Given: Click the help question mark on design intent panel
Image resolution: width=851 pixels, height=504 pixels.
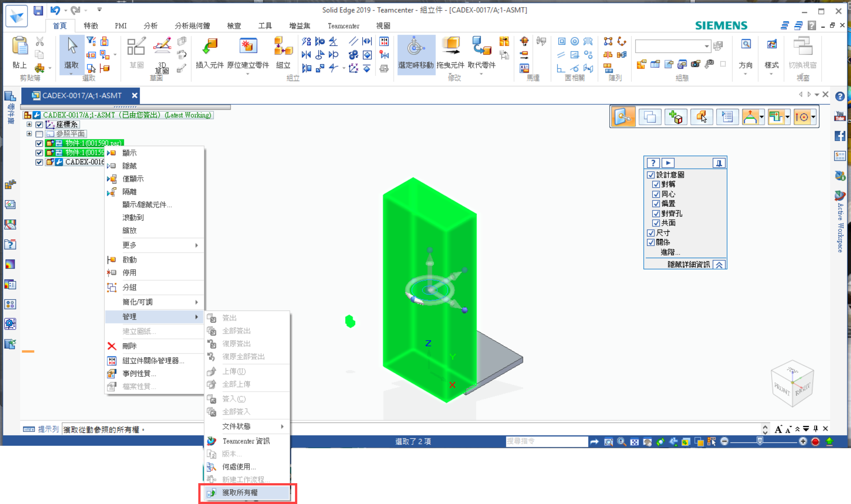Looking at the screenshot, I should [653, 163].
